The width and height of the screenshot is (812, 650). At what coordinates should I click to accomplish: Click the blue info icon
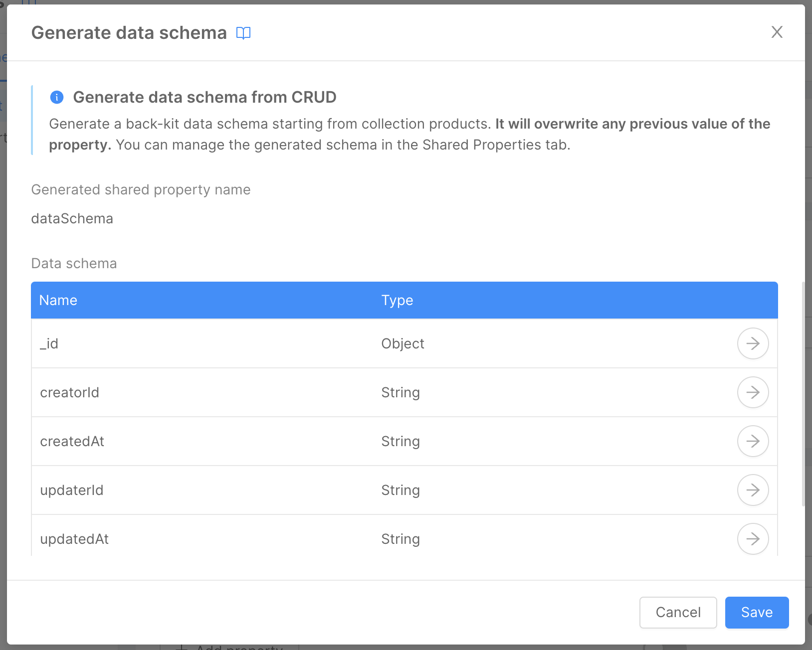click(57, 97)
